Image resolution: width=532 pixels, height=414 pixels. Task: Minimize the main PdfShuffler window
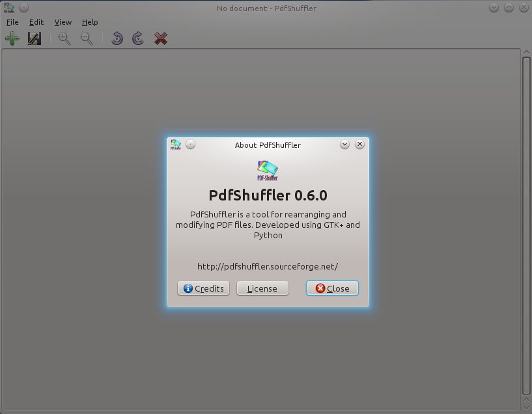(494, 8)
